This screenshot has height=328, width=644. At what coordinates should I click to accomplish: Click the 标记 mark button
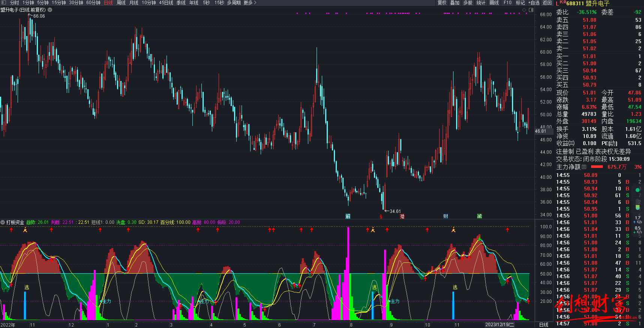(x=521, y=3)
